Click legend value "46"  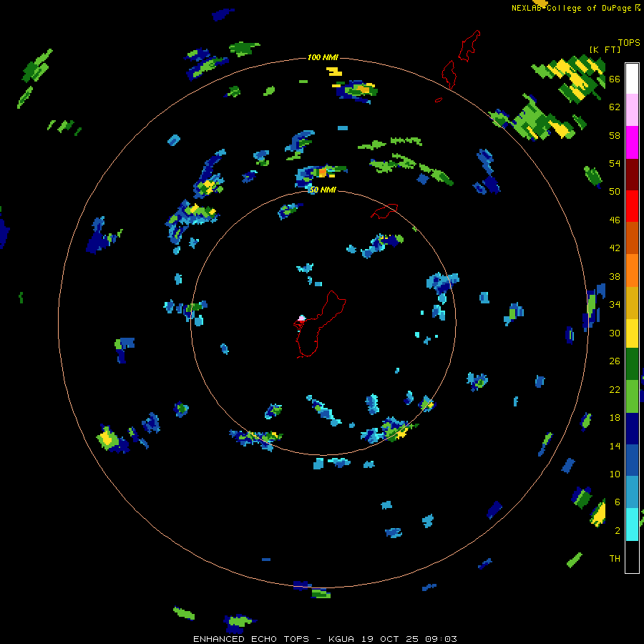(x=615, y=220)
